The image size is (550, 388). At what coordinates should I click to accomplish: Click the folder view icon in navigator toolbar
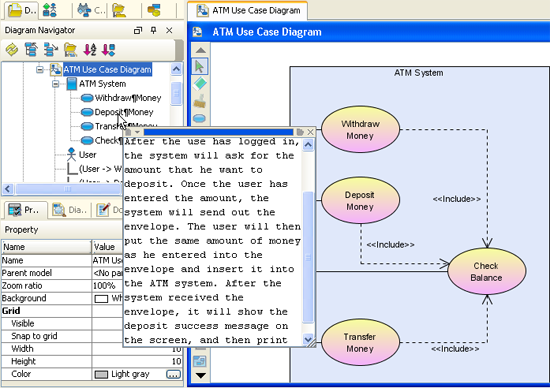coord(70,49)
